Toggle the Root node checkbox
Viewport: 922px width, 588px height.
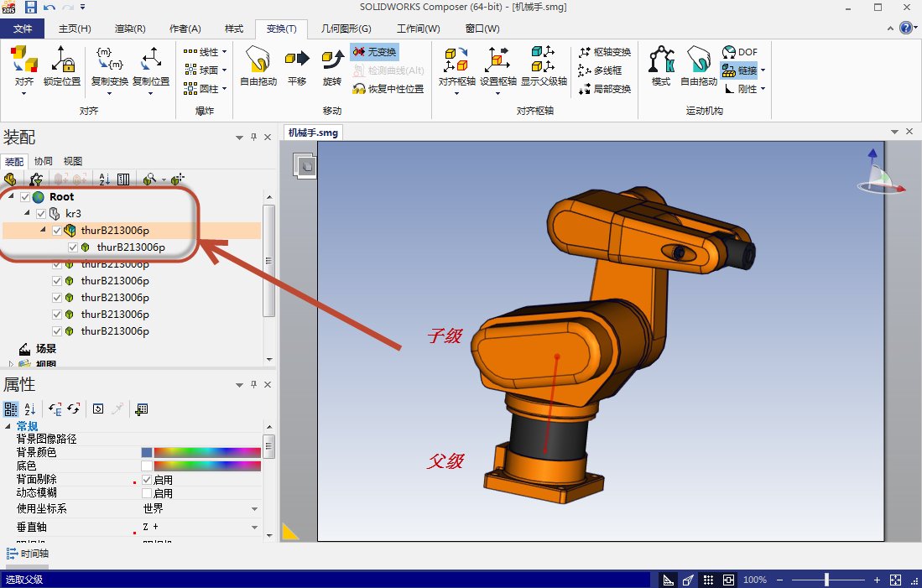coord(25,197)
